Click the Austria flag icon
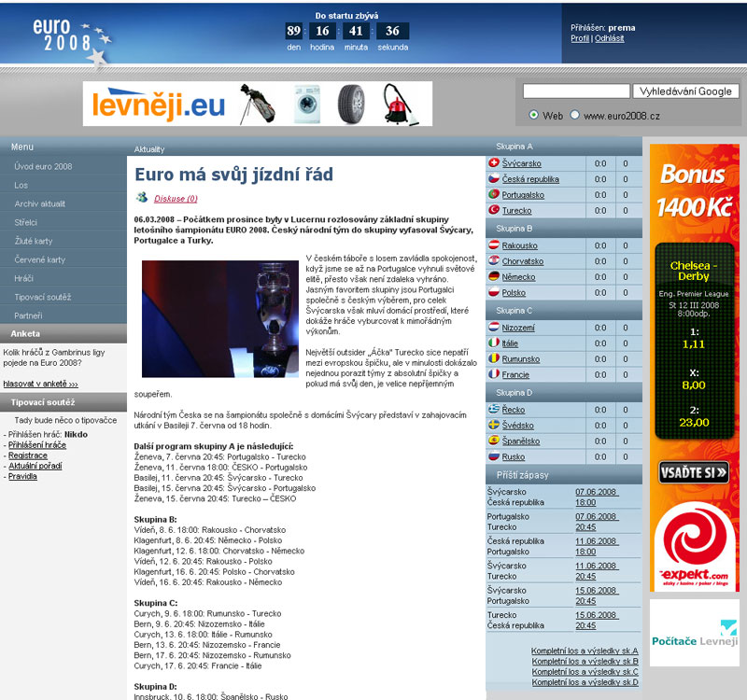The width and height of the screenshot is (747, 700). point(494,245)
